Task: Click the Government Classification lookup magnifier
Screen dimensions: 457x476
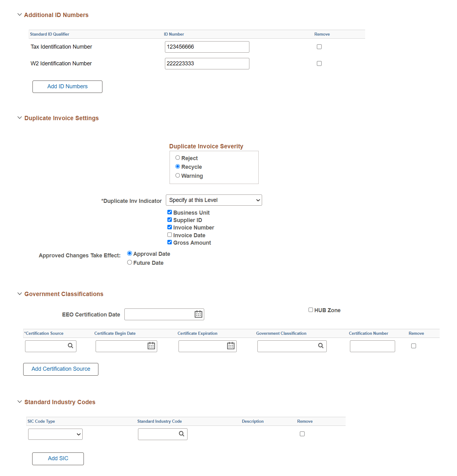Action: point(321,346)
